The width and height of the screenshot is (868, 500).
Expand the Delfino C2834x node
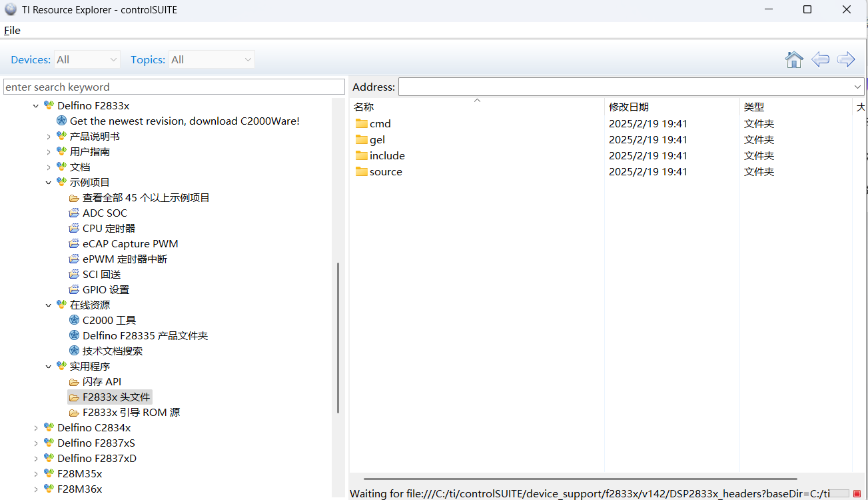coord(36,427)
